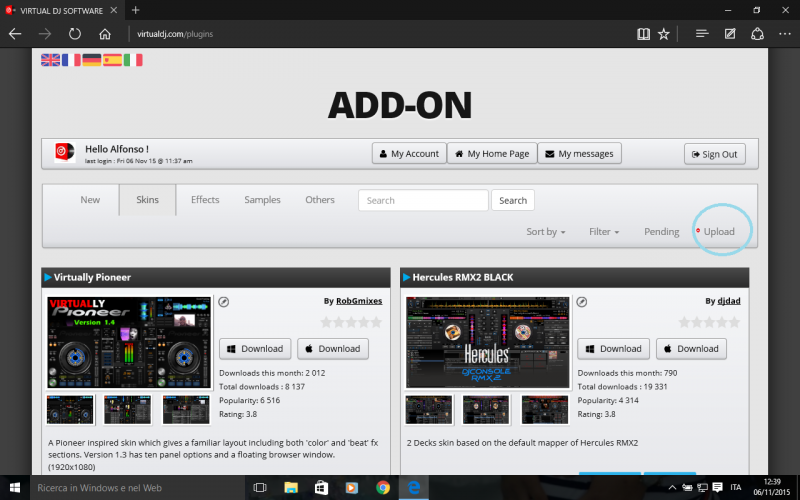The height and width of the screenshot is (500, 800).
Task: Open author RobGmixes profile link
Action: click(x=359, y=301)
